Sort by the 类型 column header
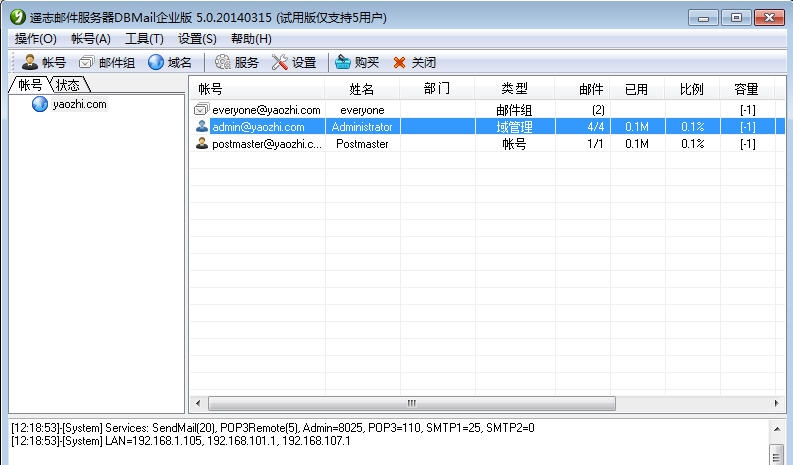Viewport: 793px width, 465px height. pyautogui.click(x=515, y=89)
